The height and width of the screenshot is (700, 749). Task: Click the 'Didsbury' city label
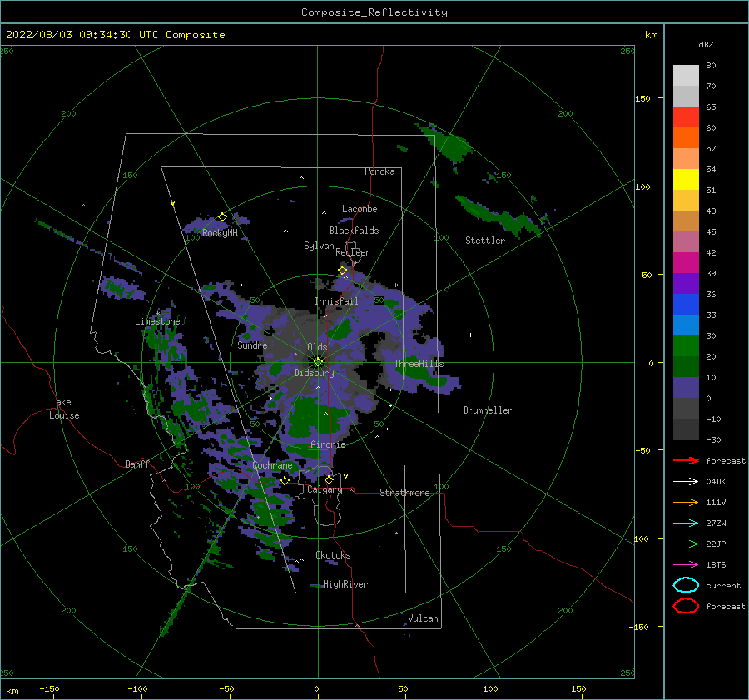(315, 373)
